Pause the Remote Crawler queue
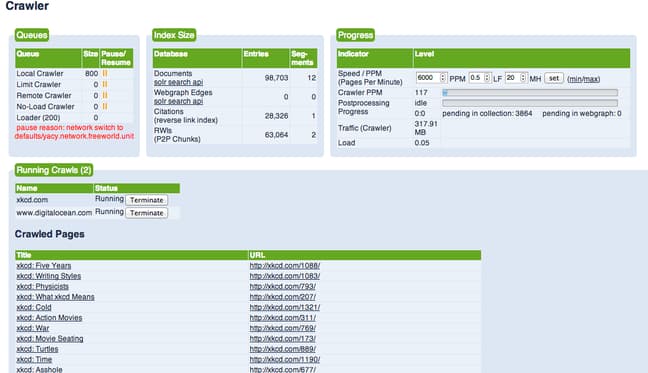This screenshot has height=373, width=648. click(105, 95)
